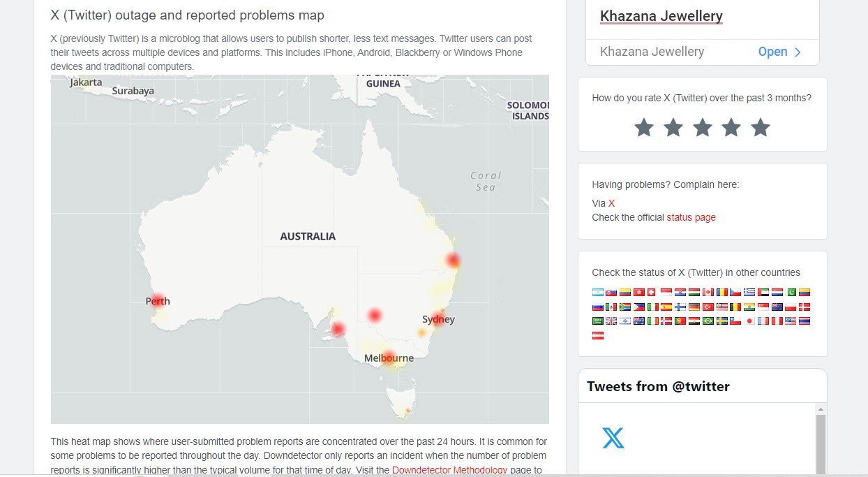Open the Sweden flag status link
868x477 pixels.
point(721,321)
